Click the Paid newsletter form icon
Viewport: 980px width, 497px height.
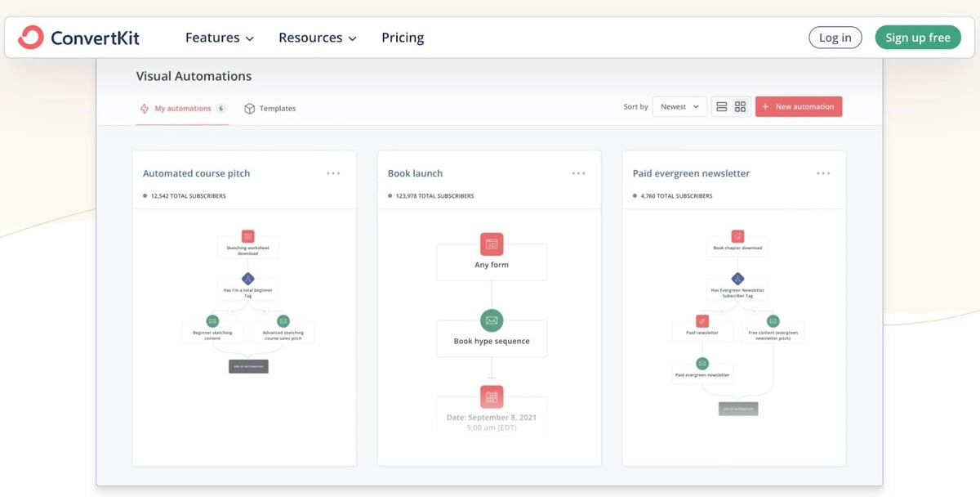click(703, 321)
